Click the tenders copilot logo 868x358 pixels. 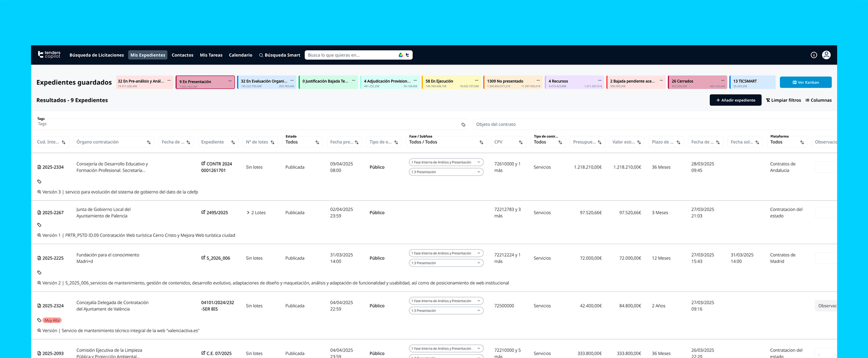click(49, 55)
